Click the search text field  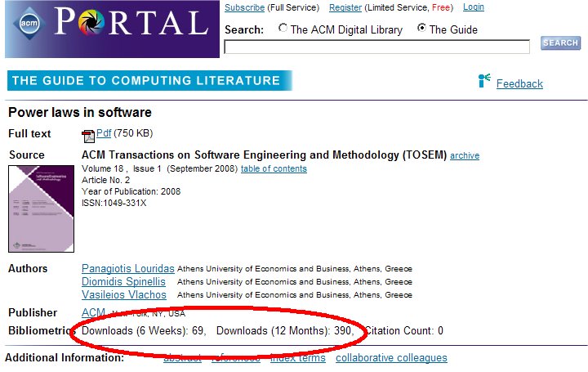coord(376,47)
